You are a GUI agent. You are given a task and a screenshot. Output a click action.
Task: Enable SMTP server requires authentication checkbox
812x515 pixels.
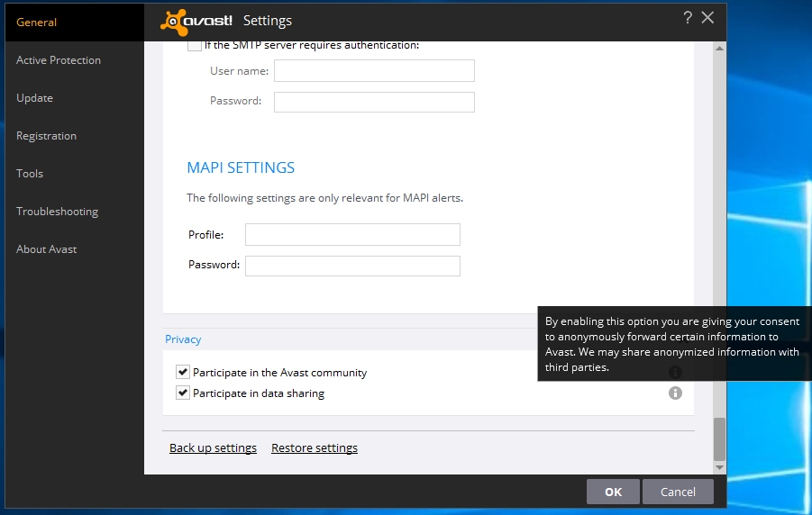coord(194,45)
